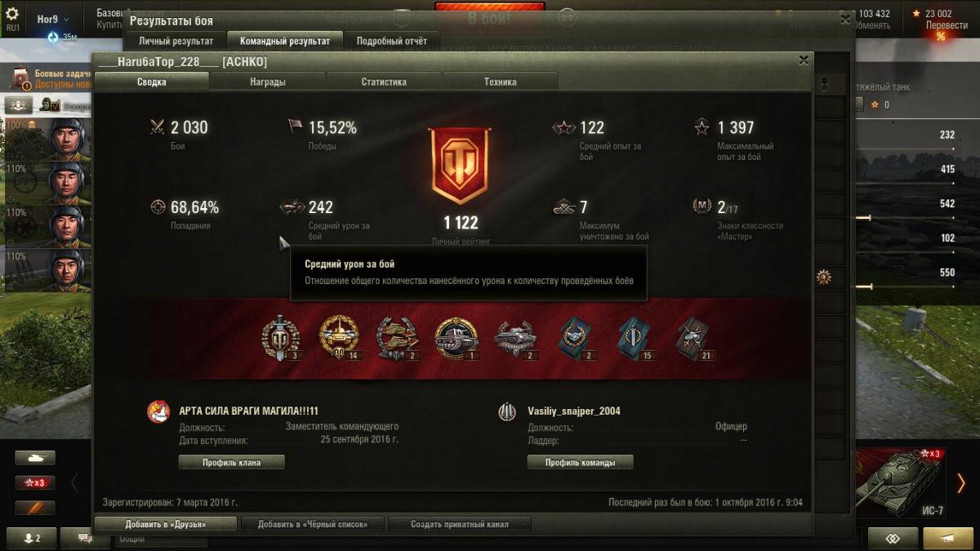Toggle the x3 experience bonus filter
980x551 pixels.
[35, 482]
